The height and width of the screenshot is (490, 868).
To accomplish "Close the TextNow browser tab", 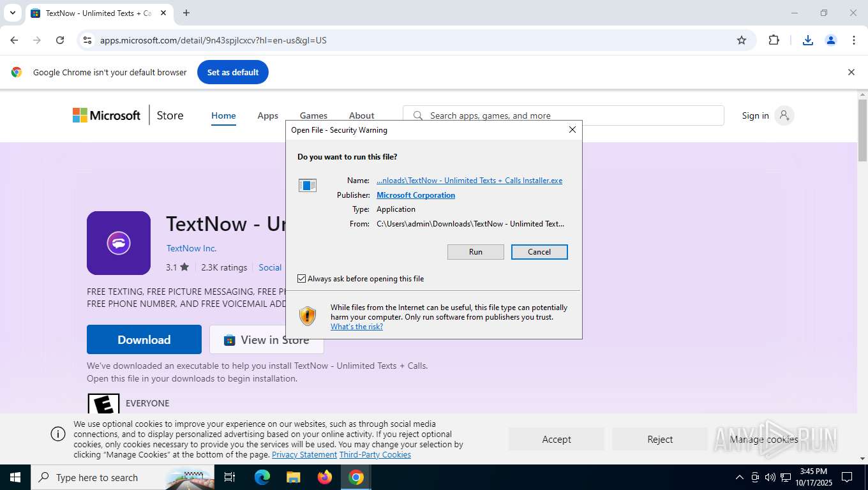I will click(163, 13).
